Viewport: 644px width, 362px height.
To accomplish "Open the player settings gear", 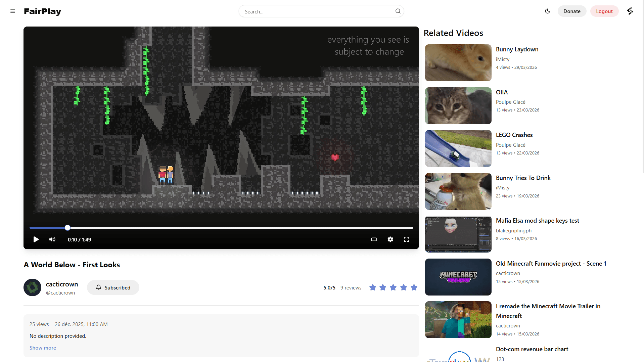I will [x=390, y=239].
